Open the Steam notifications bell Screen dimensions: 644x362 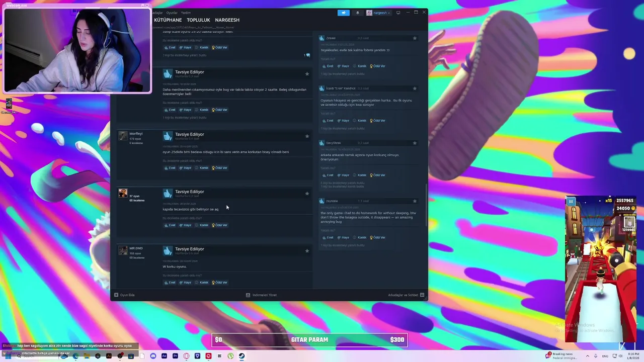[358, 13]
